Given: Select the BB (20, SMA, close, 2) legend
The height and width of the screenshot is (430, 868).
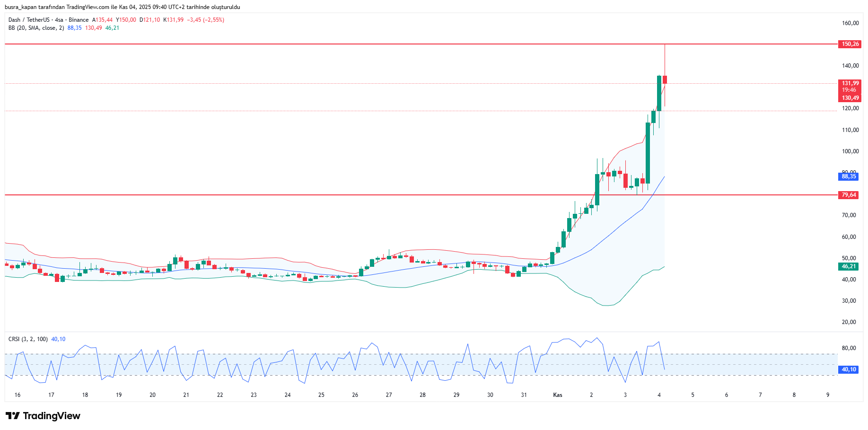Looking at the screenshot, I should click(x=36, y=28).
